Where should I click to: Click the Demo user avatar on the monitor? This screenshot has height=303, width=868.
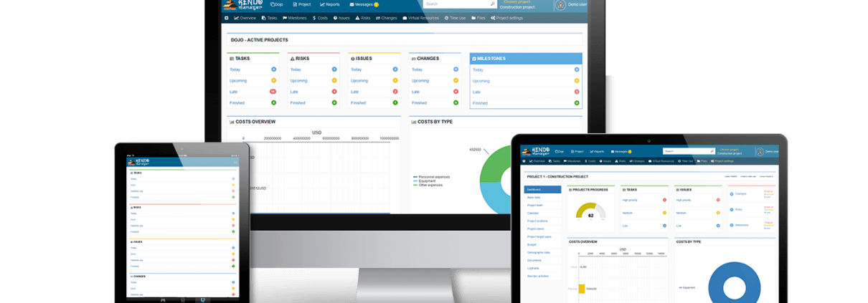click(x=560, y=5)
